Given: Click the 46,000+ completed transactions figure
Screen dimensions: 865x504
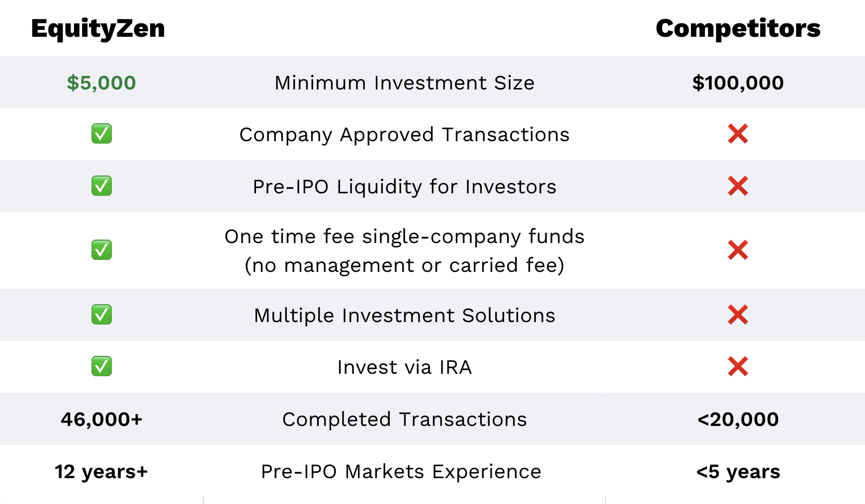Looking at the screenshot, I should pos(101,420).
